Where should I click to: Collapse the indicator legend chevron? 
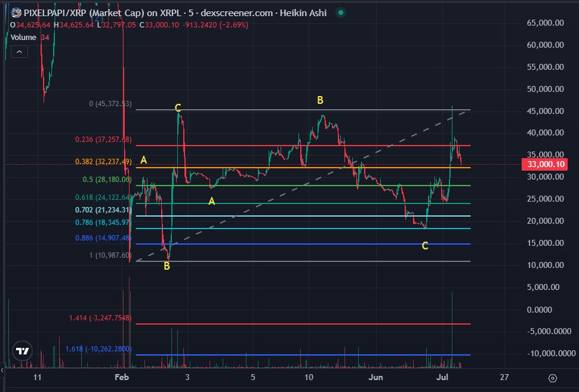[x=19, y=52]
